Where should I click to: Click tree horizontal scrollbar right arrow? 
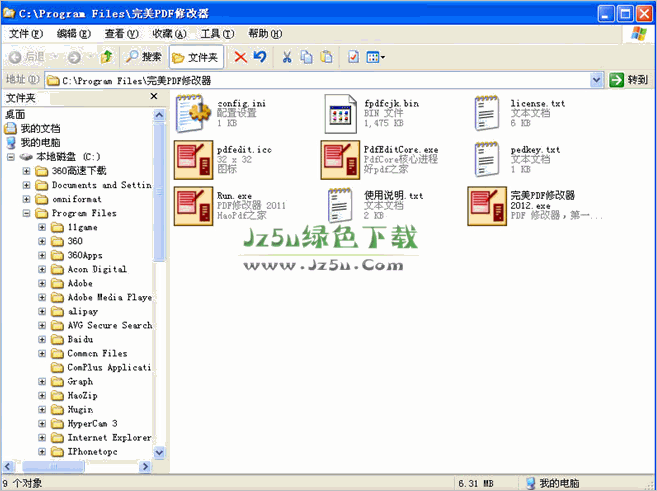tap(145, 466)
